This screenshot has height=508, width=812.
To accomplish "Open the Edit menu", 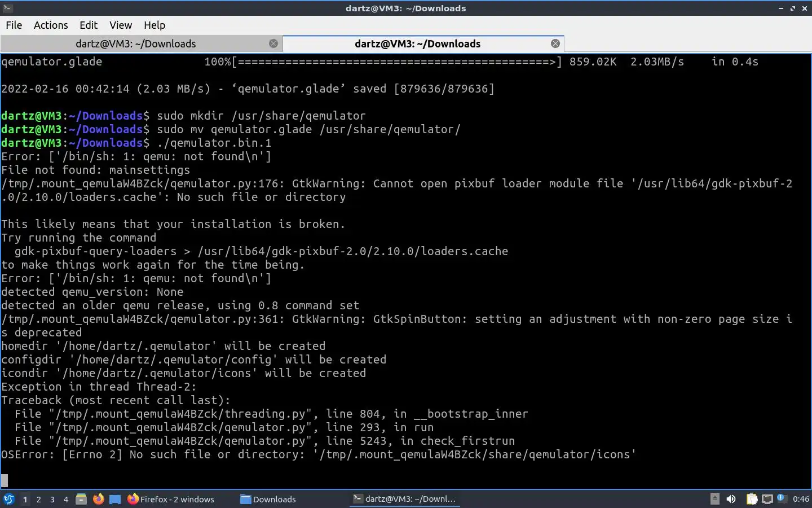I will (x=89, y=25).
